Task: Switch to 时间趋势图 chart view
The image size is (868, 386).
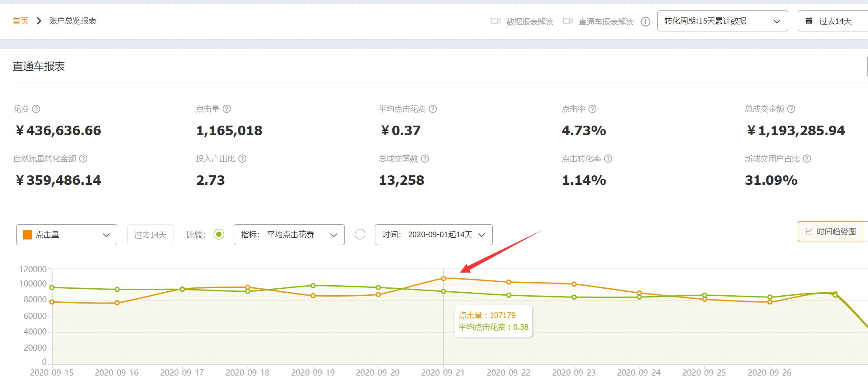Action: tap(831, 232)
